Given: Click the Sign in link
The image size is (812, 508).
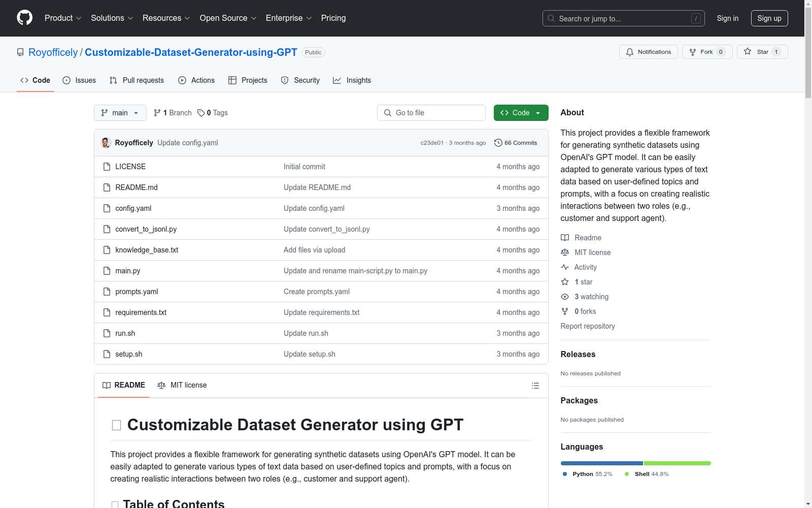Looking at the screenshot, I should click(x=728, y=18).
